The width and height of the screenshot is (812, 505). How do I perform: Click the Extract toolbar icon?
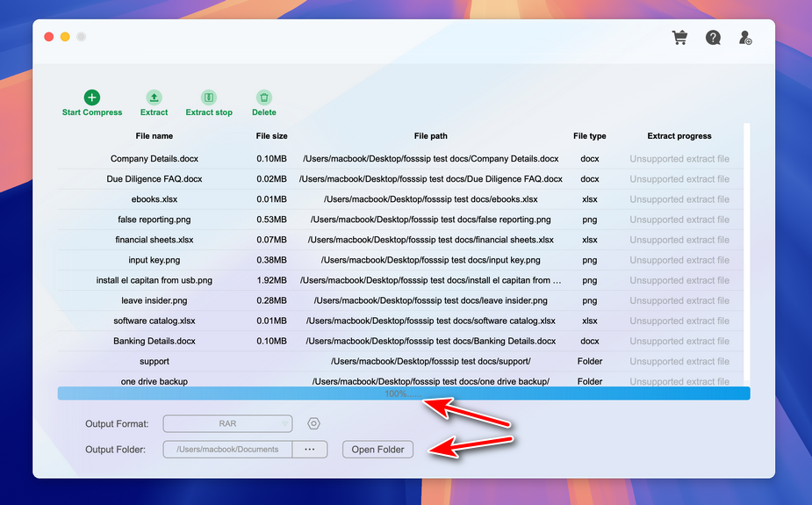pyautogui.click(x=154, y=97)
